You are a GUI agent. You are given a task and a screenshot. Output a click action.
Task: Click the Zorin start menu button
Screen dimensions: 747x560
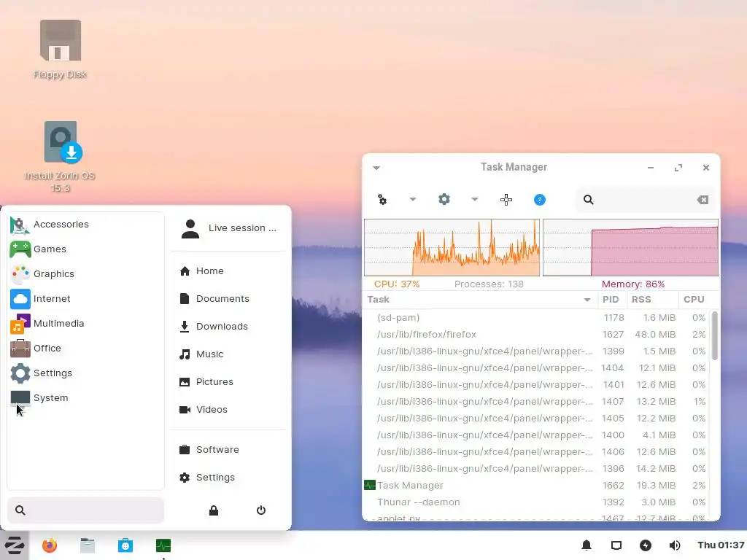[x=15, y=545]
